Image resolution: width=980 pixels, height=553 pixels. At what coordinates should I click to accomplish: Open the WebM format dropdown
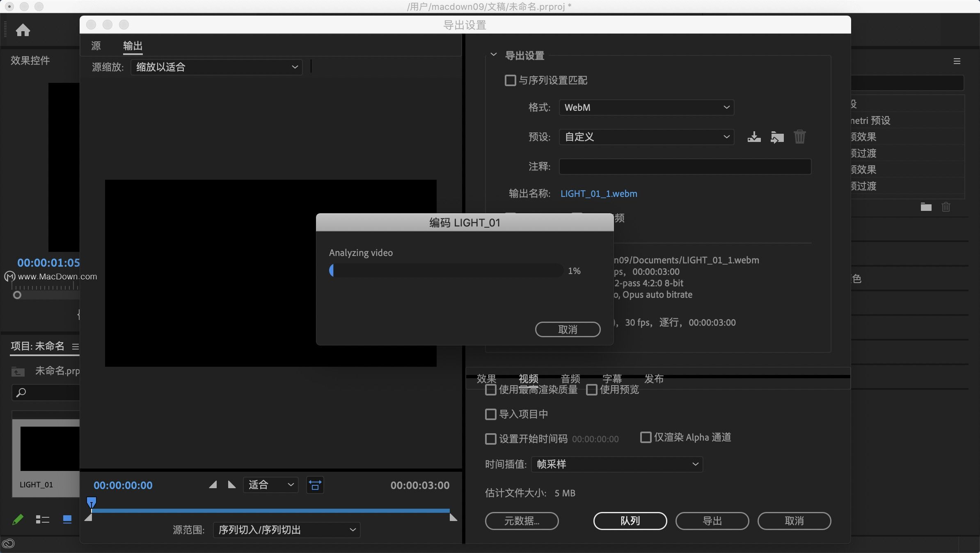pos(646,107)
